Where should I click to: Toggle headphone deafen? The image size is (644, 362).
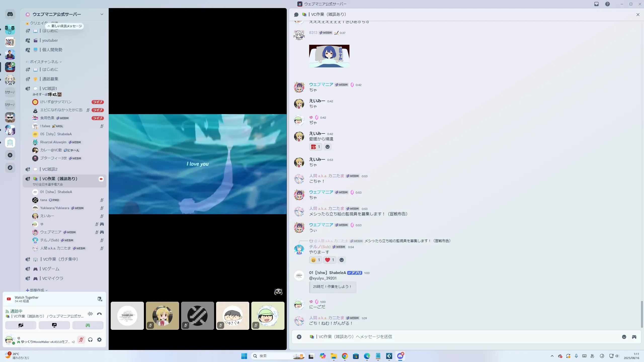[x=90, y=340]
